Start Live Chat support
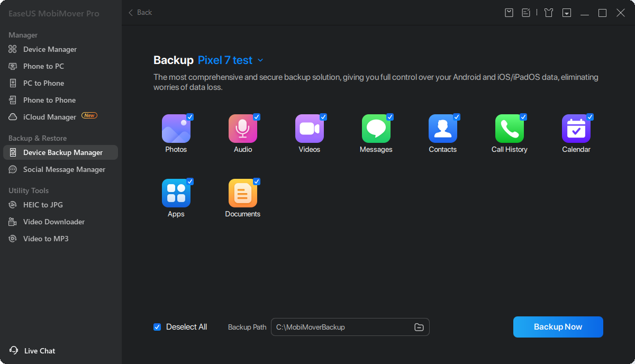Viewport: 635px width, 364px height. click(32, 351)
